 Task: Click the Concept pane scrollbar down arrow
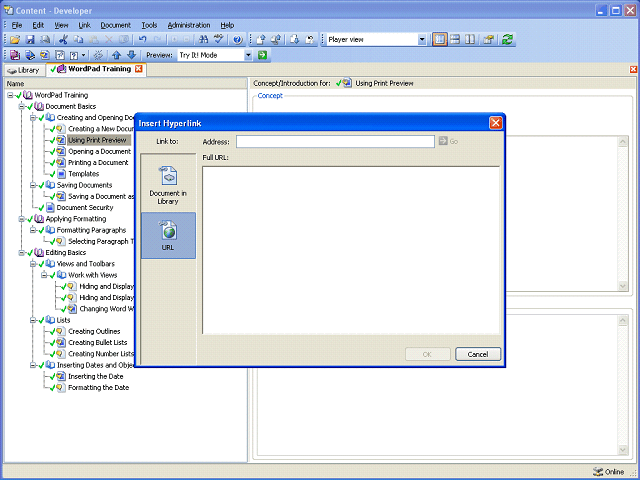[622, 286]
